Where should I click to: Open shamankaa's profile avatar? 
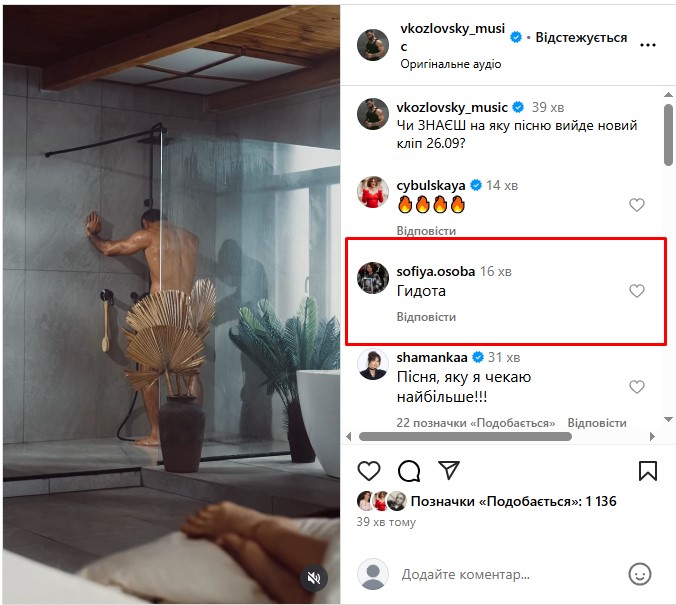373,363
